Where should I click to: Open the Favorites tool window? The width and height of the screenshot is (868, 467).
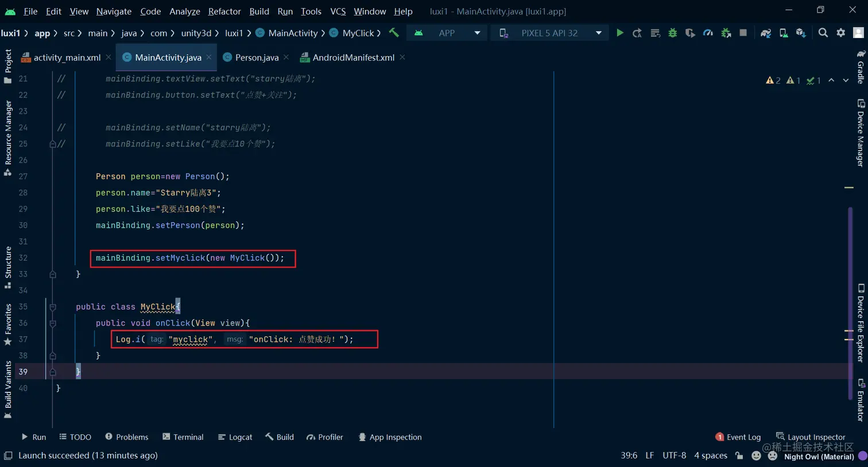pyautogui.click(x=7, y=325)
